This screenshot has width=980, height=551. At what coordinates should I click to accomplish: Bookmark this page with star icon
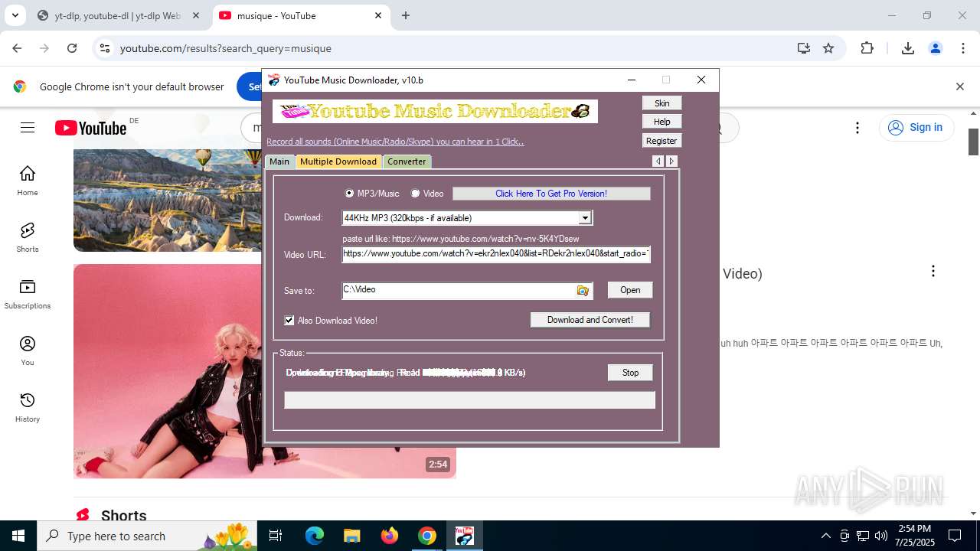point(828,48)
